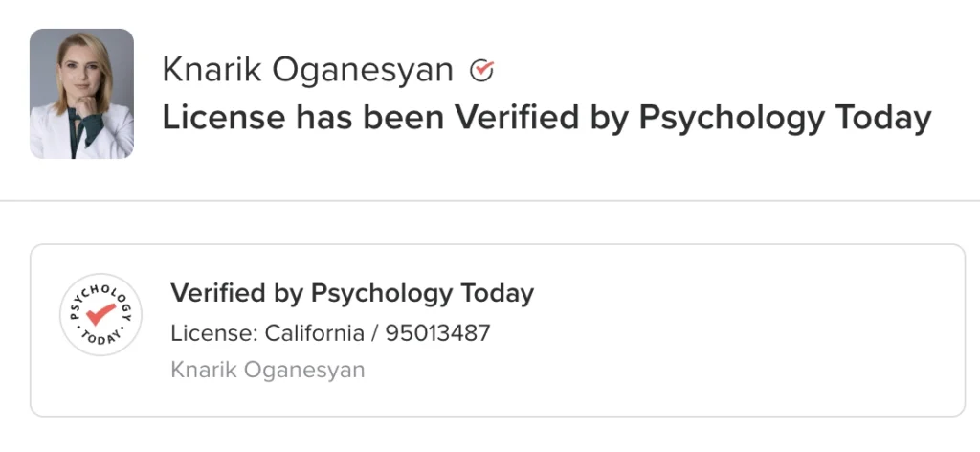Viewport: 980px width, 452px height.
Task: Click the curved PSYCHOLOGY text on the seal
Action: [100, 290]
